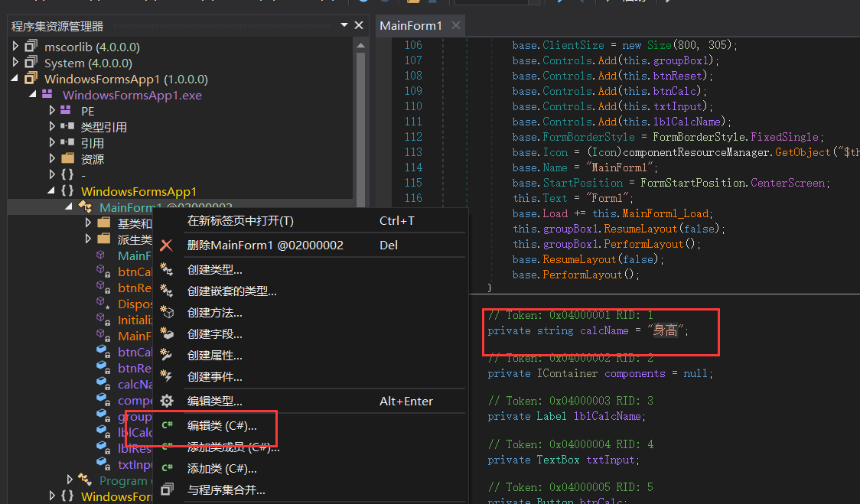Screen dimensions: 860x504
Task: Select 编辑类 (C#)... in the context menu
Action: 222,426
